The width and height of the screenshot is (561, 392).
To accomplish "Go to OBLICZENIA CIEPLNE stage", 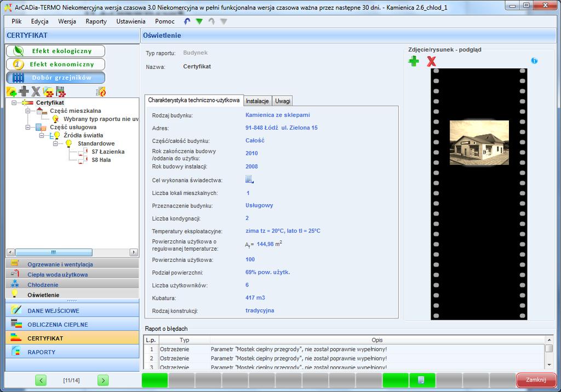I will click(x=72, y=325).
